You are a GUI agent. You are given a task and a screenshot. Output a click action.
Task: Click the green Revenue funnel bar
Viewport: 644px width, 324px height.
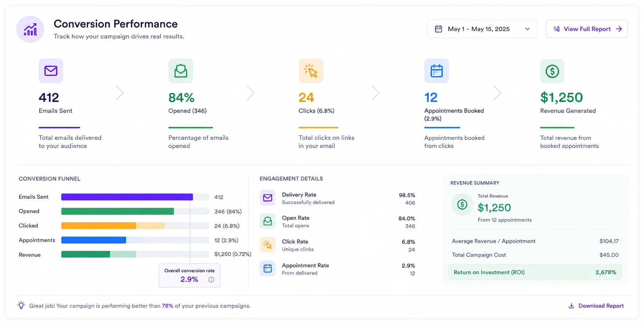(86, 254)
